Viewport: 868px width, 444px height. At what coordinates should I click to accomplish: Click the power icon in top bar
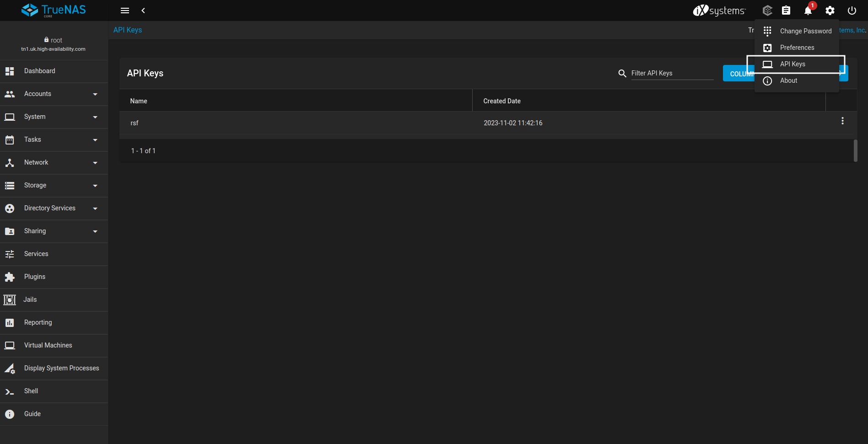click(x=852, y=11)
